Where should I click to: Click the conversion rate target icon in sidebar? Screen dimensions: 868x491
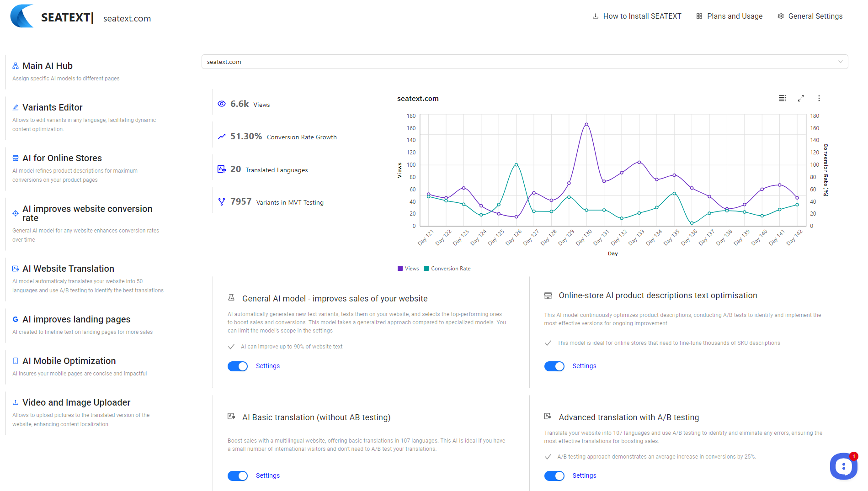16,213
